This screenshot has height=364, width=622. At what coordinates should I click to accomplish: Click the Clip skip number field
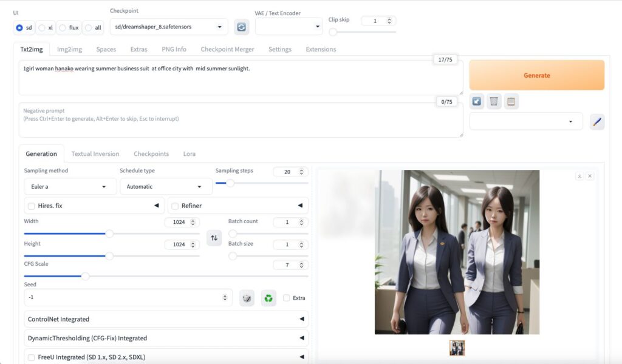coord(378,21)
